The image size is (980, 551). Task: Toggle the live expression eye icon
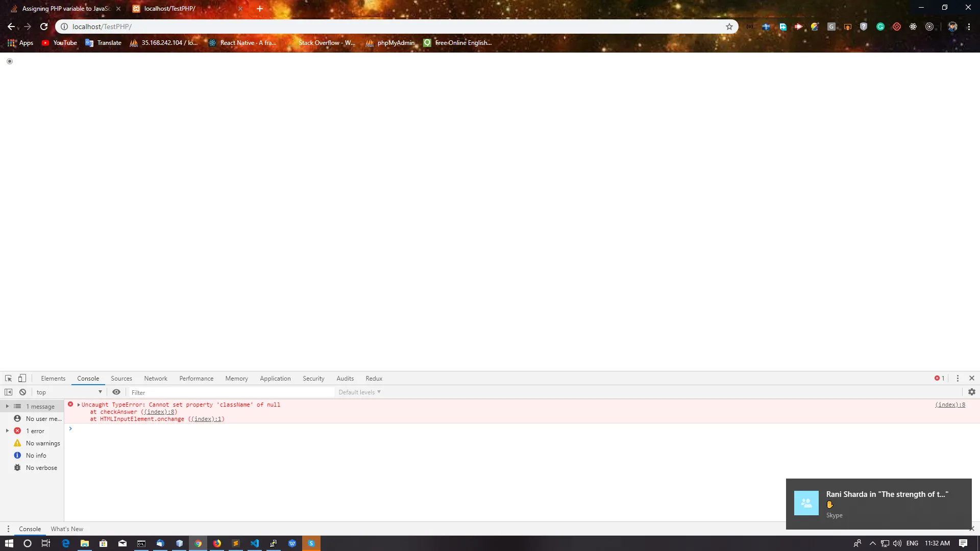(x=116, y=392)
